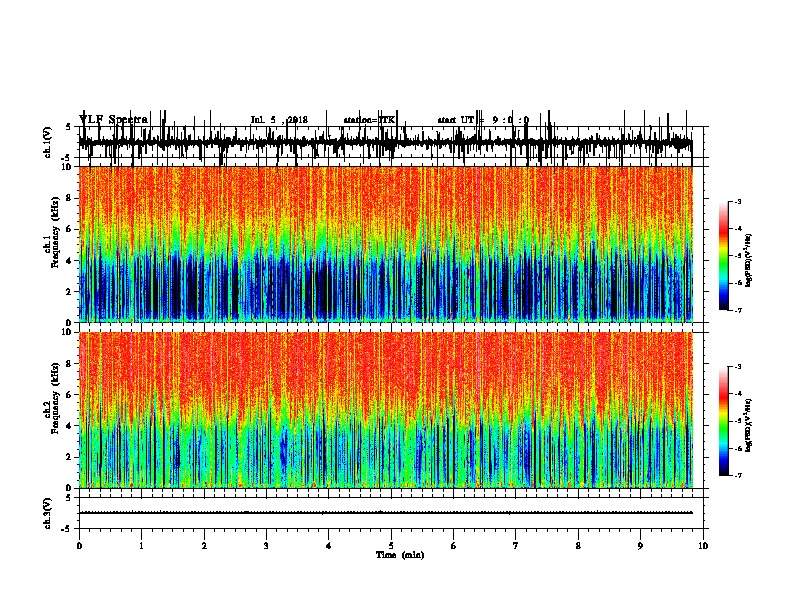Click the "4" kHz tick of ch.2 spectrogram
This screenshot has width=792, height=612.
(x=69, y=426)
